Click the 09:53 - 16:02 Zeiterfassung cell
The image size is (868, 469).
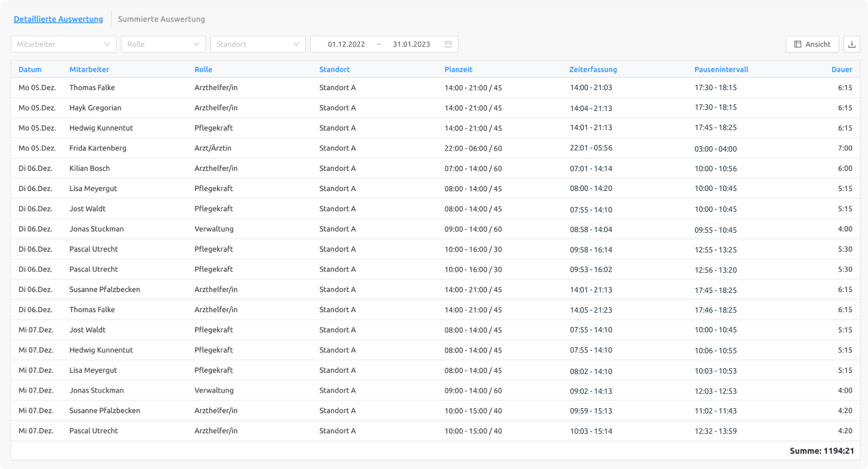[591, 270]
